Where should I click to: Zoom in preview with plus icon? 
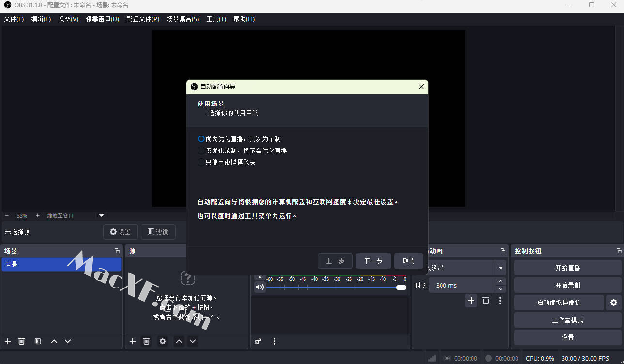[x=38, y=215]
